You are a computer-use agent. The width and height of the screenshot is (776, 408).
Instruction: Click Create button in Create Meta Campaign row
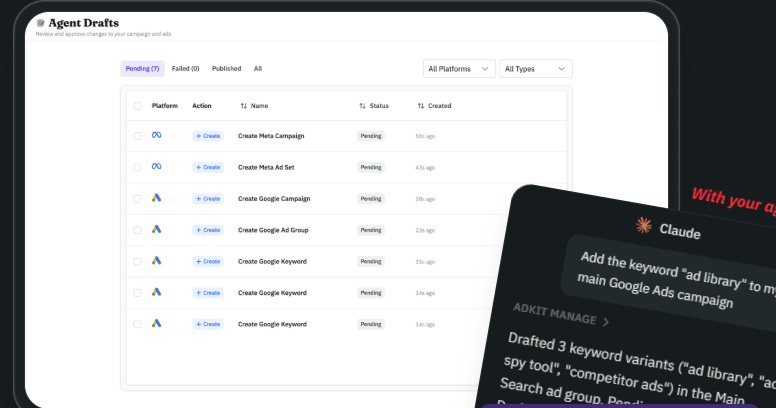click(x=208, y=136)
